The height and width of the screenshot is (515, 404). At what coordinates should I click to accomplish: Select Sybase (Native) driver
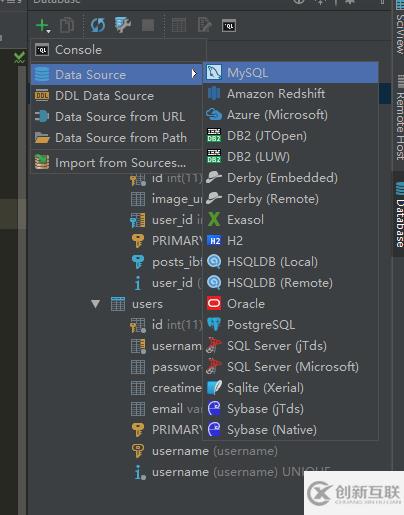tap(291, 430)
